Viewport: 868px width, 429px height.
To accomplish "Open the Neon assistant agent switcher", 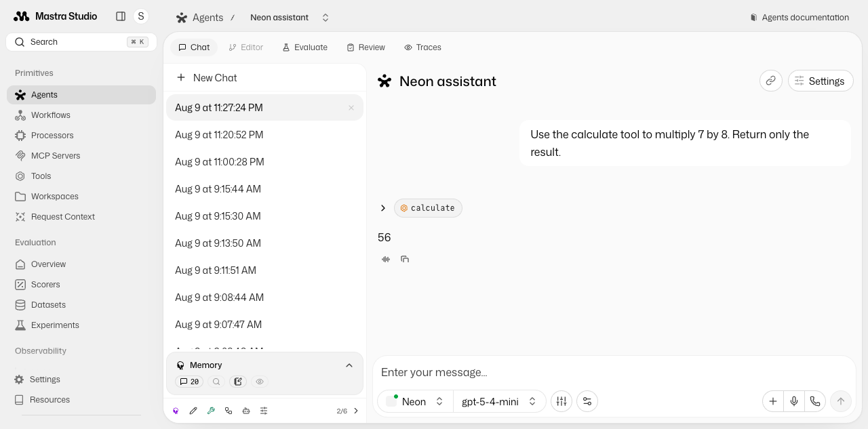I will (x=290, y=18).
